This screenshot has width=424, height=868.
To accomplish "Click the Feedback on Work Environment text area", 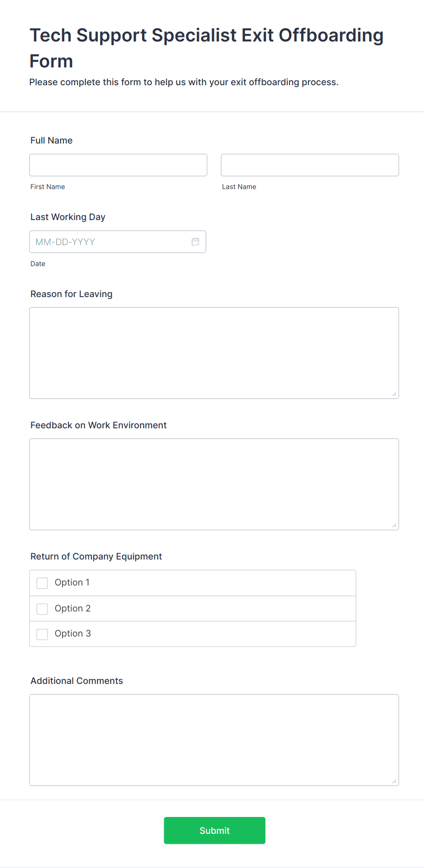I will [x=214, y=484].
